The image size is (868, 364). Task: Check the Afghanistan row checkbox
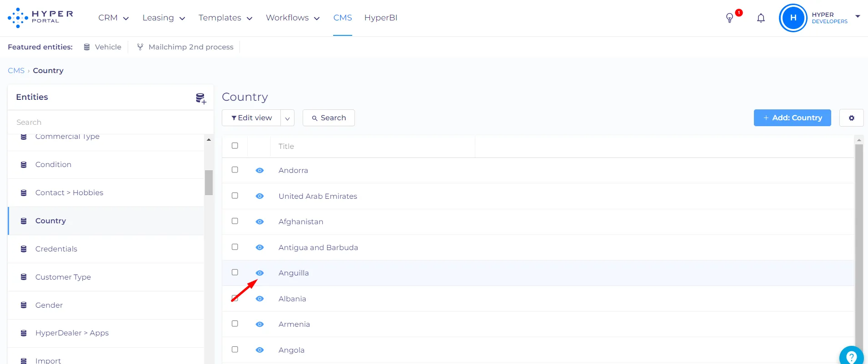click(x=235, y=221)
